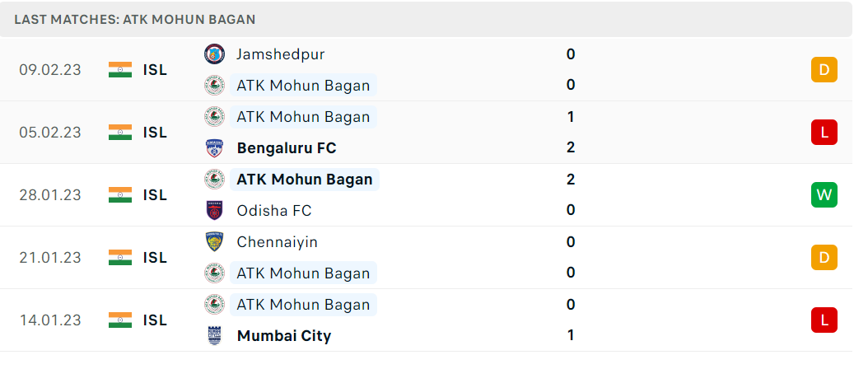868x369 pixels.
Task: Click the India flag for the 09.02.23 match
Action: (120, 70)
